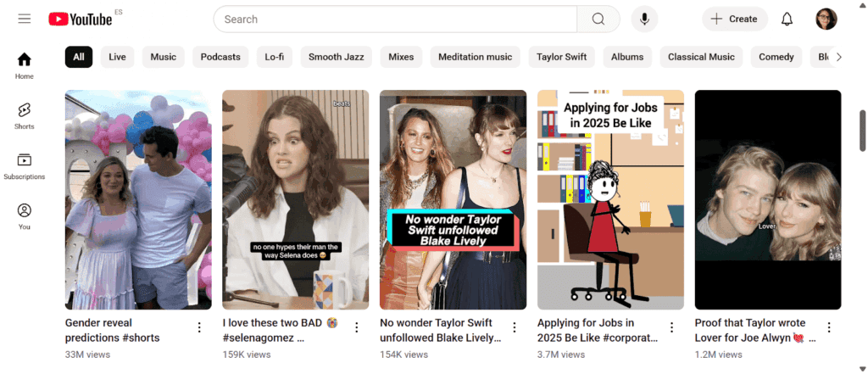
Task: Click the Create button
Action: (734, 20)
